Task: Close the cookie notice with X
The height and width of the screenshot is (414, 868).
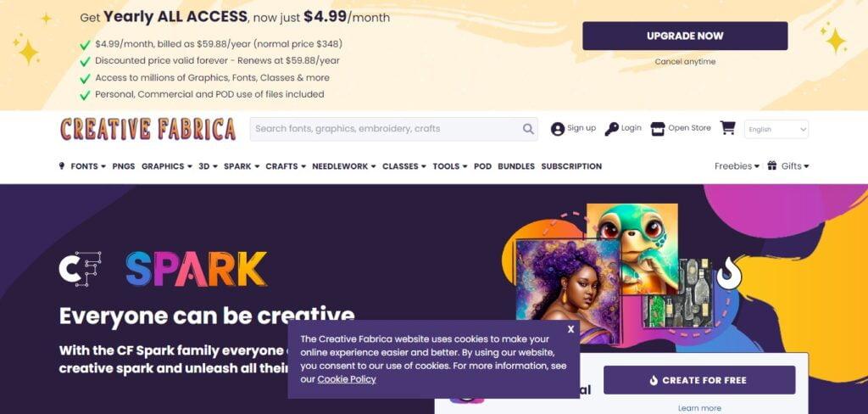Action: point(570,329)
